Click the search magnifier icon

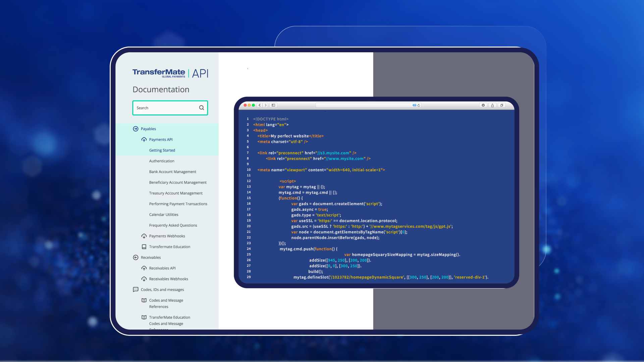tap(202, 108)
